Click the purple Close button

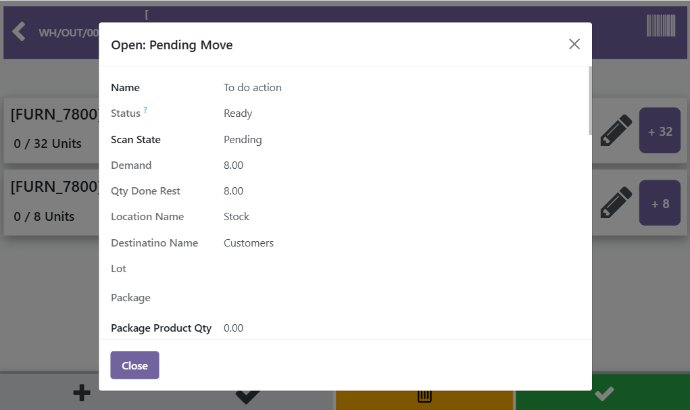[134, 365]
